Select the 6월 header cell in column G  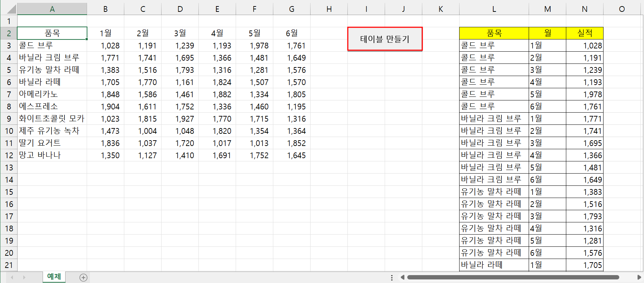(x=292, y=33)
